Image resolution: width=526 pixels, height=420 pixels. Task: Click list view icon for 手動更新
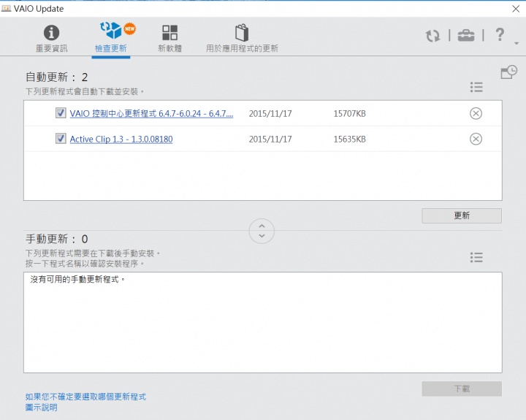pos(476,258)
